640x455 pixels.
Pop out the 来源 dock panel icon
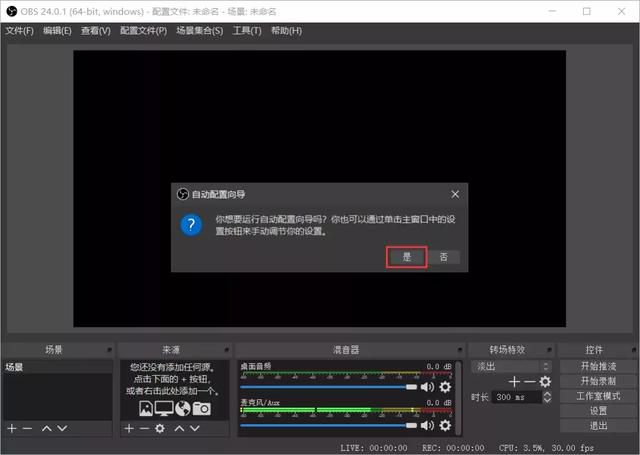[227, 350]
